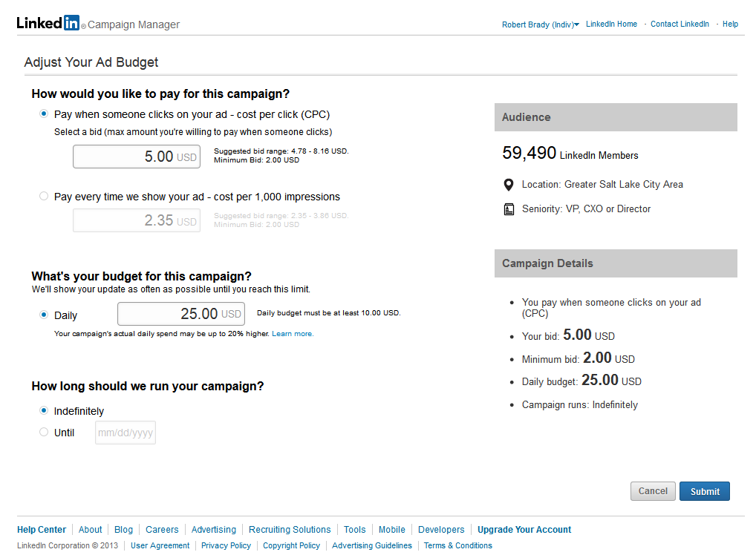Click the LinkedIn logo
The image size is (756, 555).
48,23
